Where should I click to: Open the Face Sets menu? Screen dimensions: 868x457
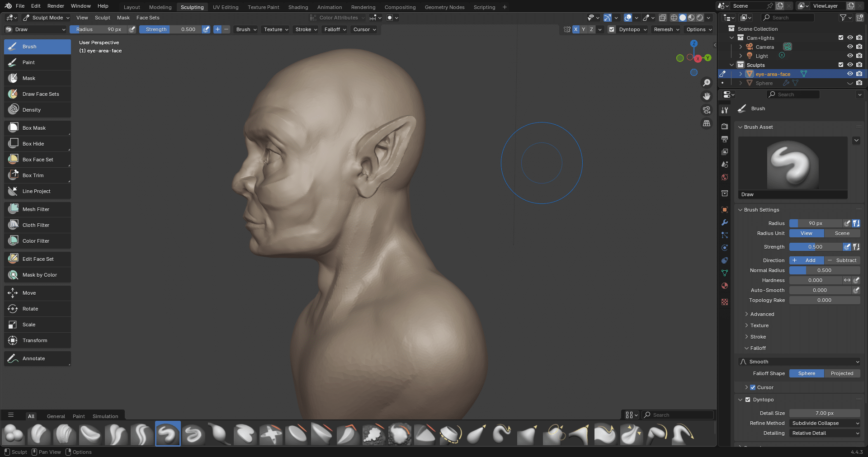[148, 18]
